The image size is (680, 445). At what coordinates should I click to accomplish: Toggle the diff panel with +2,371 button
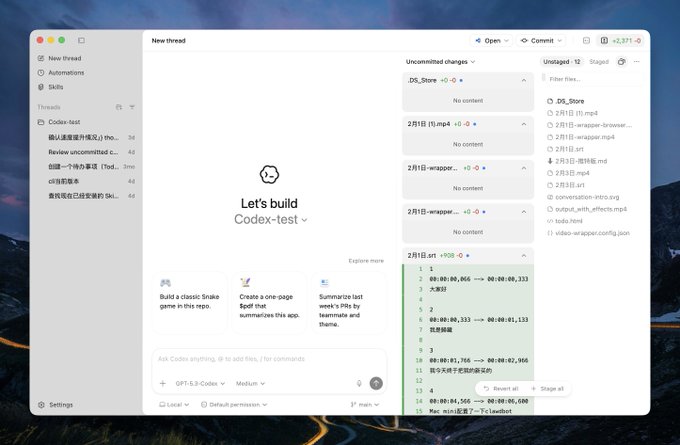click(x=620, y=41)
